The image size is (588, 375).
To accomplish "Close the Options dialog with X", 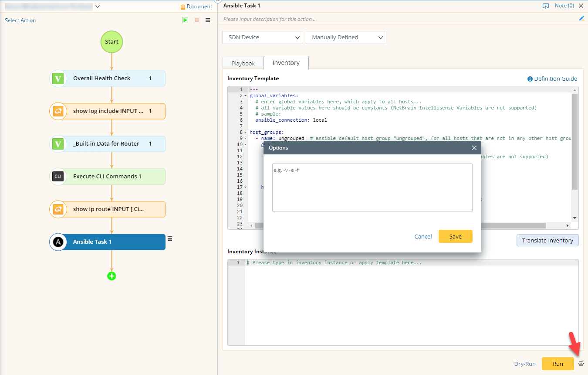I will click(474, 148).
